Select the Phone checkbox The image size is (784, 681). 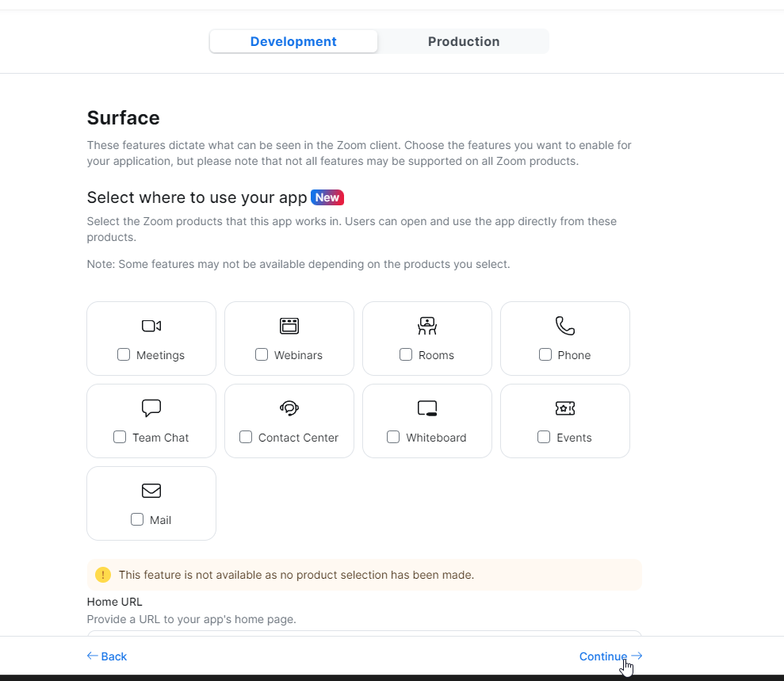[x=545, y=354]
